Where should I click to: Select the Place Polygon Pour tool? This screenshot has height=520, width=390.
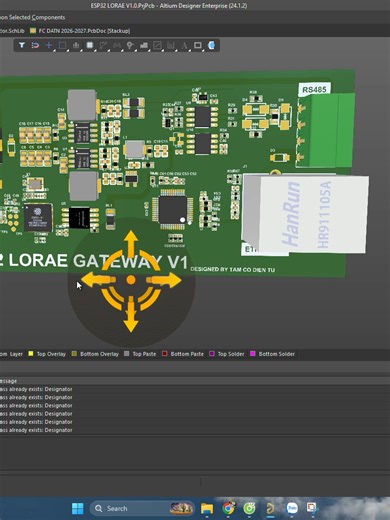(144, 45)
